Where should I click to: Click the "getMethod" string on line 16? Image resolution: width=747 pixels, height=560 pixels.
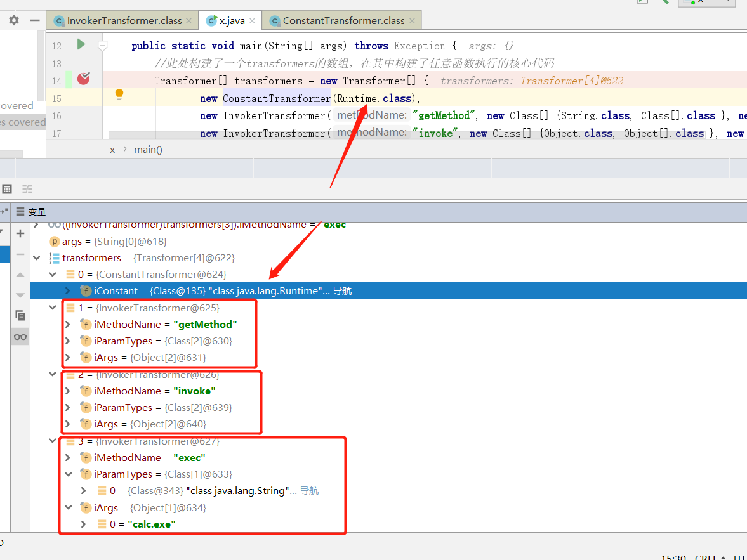click(x=444, y=115)
